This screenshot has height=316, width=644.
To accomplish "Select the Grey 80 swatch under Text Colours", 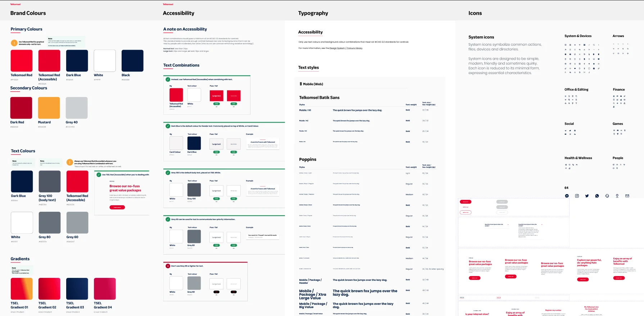I will (50, 223).
